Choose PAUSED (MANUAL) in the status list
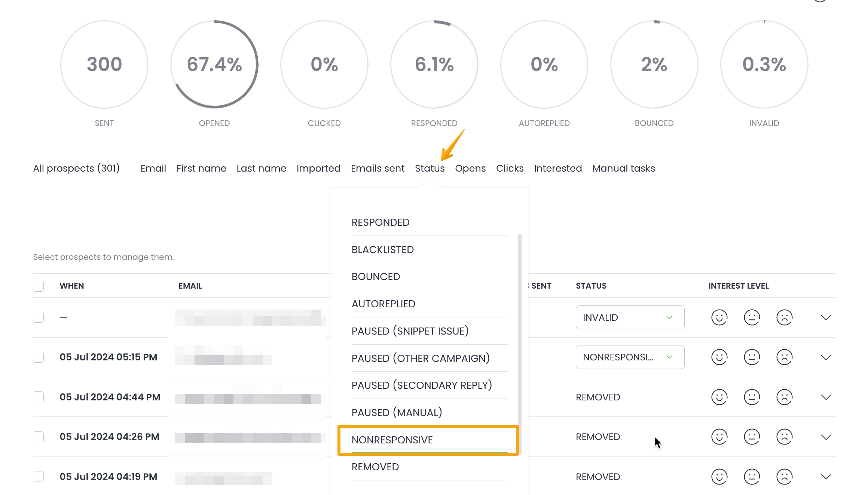This screenshot has height=495, width=868. [397, 412]
